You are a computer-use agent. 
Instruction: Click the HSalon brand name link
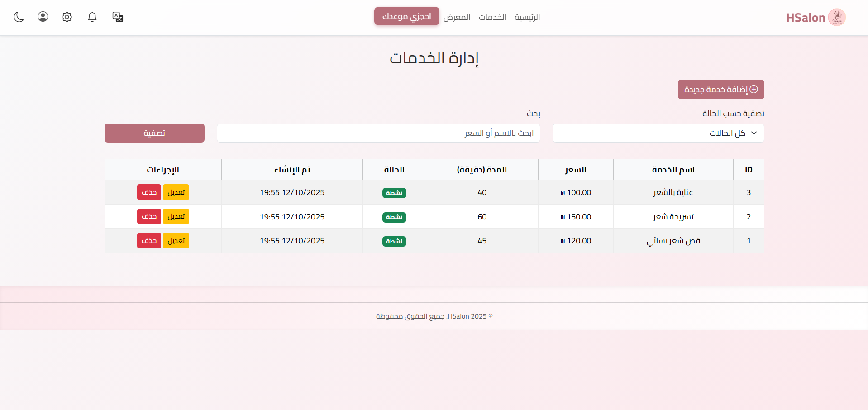tap(806, 18)
